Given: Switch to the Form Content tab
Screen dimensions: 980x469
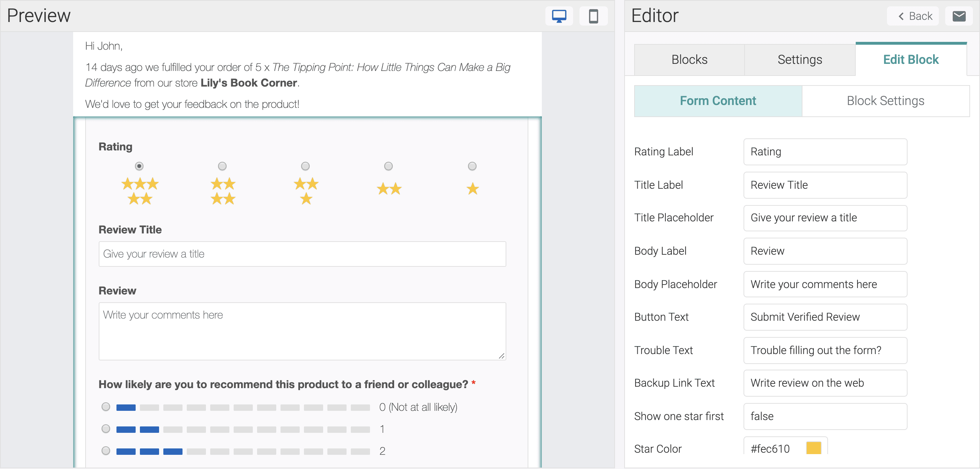Looking at the screenshot, I should pyautogui.click(x=718, y=101).
